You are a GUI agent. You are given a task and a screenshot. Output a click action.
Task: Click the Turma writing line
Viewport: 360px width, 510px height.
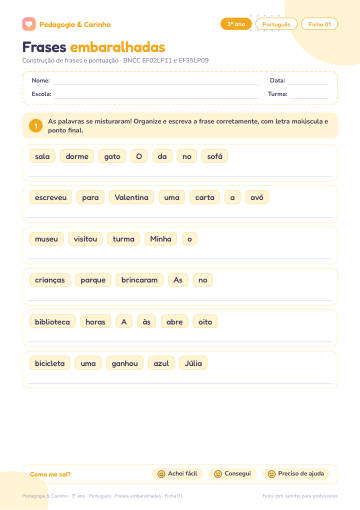[309, 98]
